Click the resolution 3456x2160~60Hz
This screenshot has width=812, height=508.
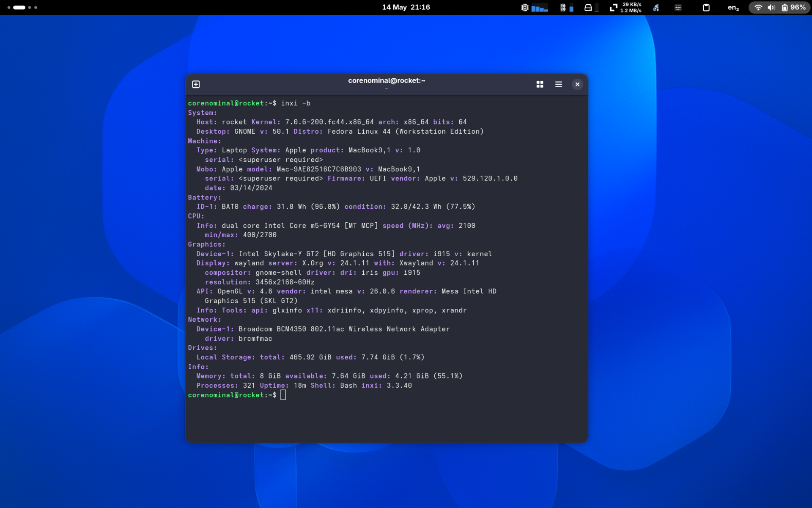(x=285, y=282)
